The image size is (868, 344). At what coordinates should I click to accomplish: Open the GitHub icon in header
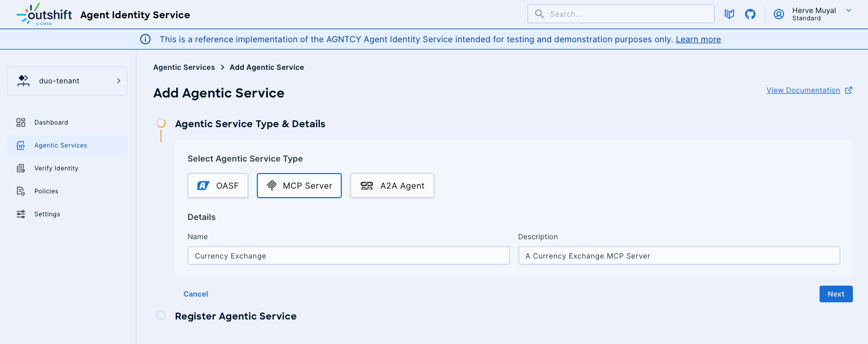pyautogui.click(x=750, y=14)
